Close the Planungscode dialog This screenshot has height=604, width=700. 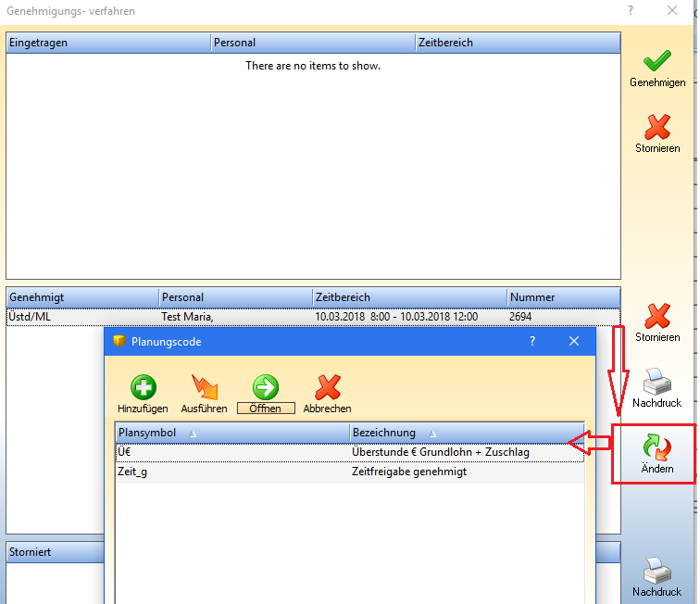(574, 341)
